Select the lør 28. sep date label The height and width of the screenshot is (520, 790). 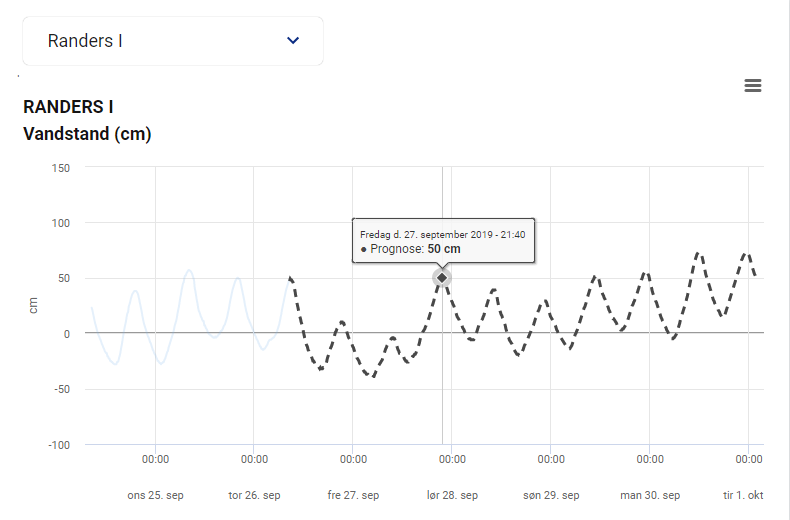[452, 495]
